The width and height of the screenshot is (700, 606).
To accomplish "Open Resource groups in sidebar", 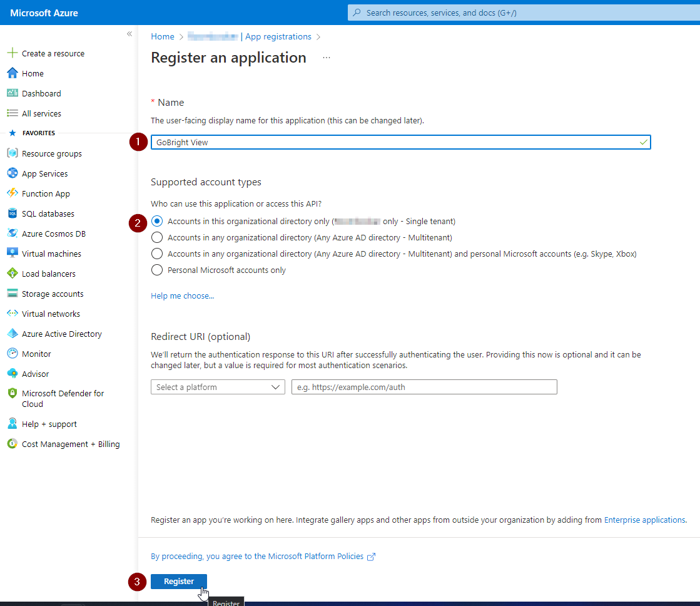I will point(52,153).
